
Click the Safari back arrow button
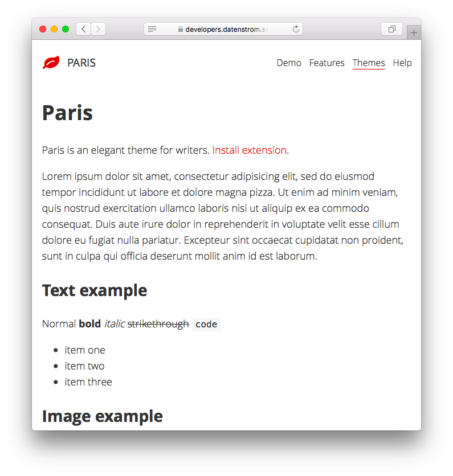[x=83, y=29]
